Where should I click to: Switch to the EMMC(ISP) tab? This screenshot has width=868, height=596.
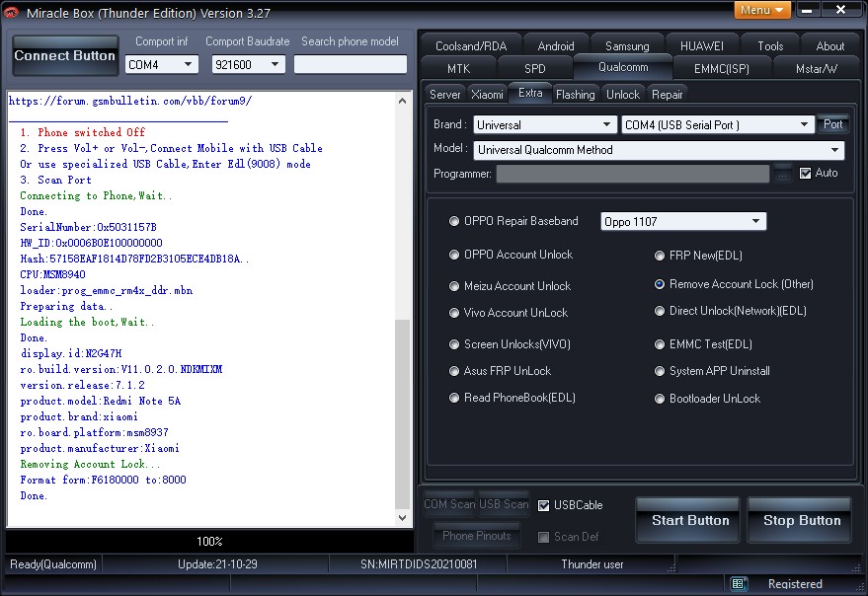click(722, 69)
